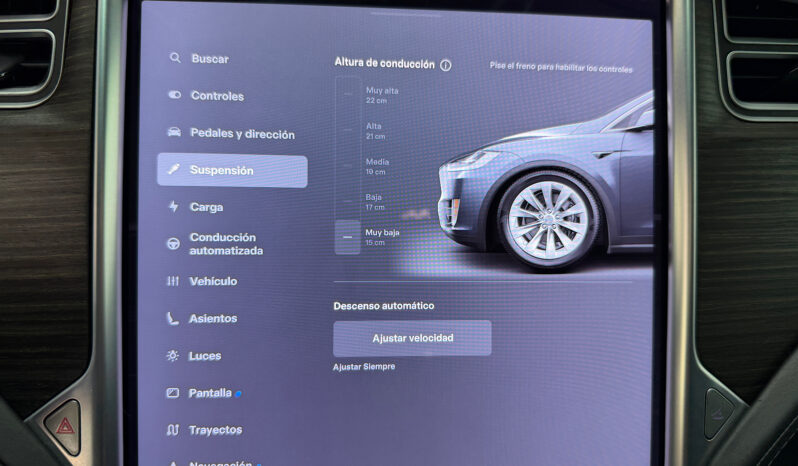This screenshot has height=466, width=798.
Task: Click the display icon beside Pantalla
Action: [173, 393]
